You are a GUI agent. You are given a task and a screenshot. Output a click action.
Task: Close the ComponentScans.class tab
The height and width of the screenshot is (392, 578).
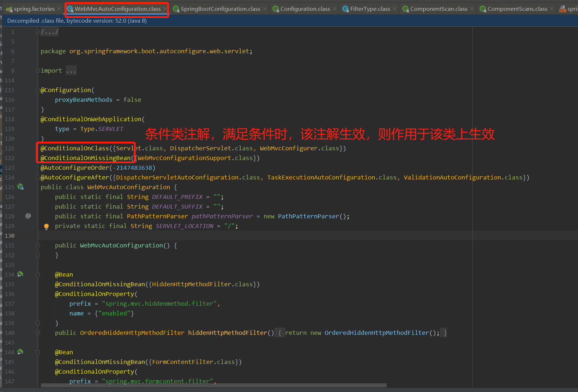click(x=552, y=9)
